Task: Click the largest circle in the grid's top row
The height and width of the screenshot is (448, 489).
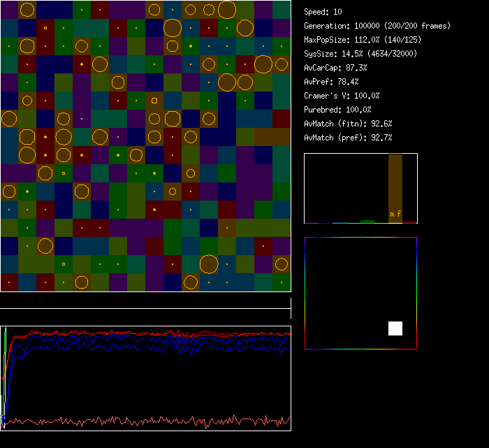Action: tap(226, 10)
